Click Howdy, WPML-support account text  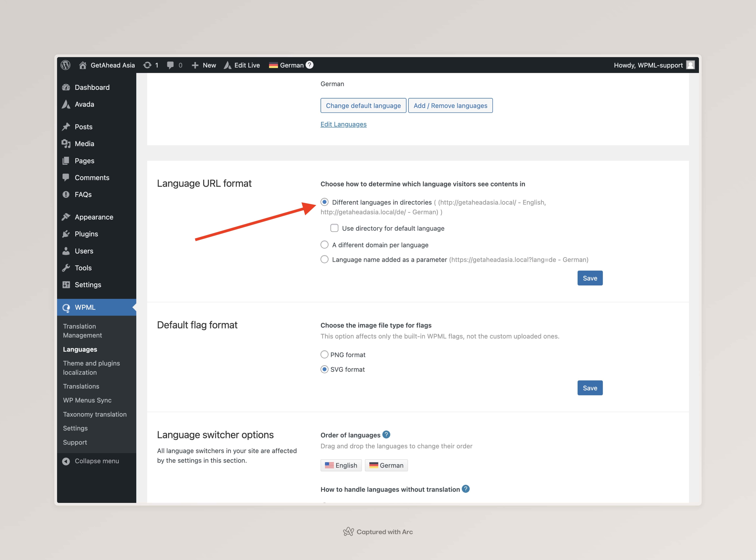tap(648, 65)
